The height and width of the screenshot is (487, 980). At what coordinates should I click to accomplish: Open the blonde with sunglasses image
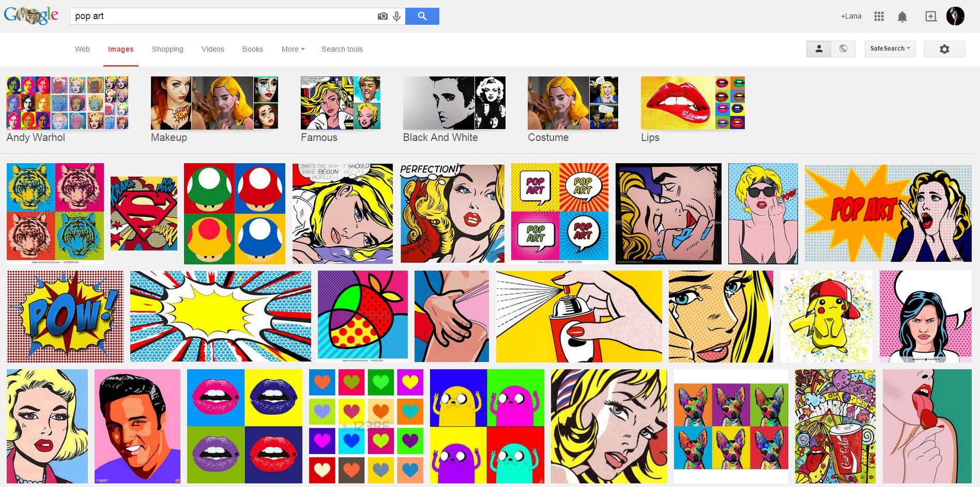click(763, 214)
